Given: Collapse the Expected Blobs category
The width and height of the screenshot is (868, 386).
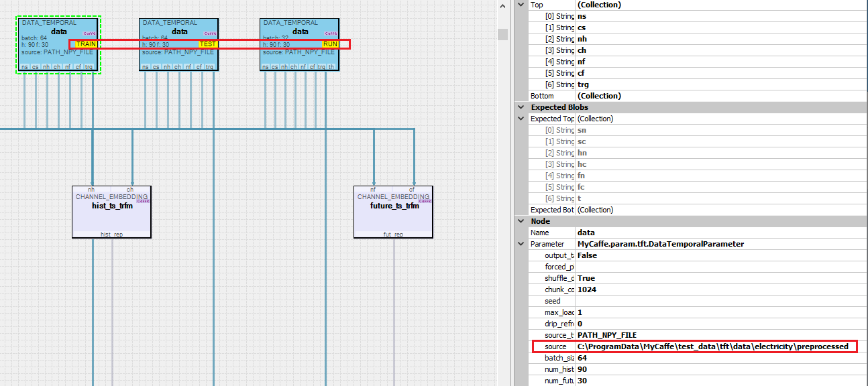Looking at the screenshot, I should point(521,107).
